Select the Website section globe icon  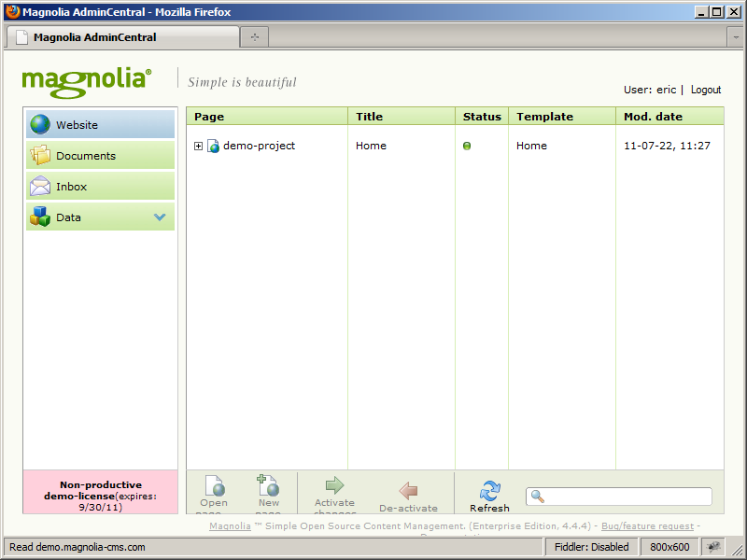[x=39, y=123]
